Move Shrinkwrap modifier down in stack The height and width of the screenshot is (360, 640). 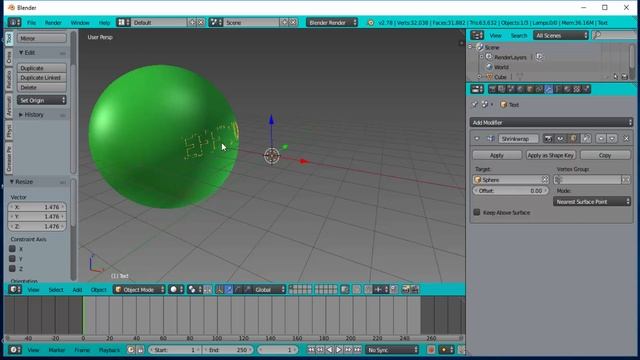click(611, 139)
